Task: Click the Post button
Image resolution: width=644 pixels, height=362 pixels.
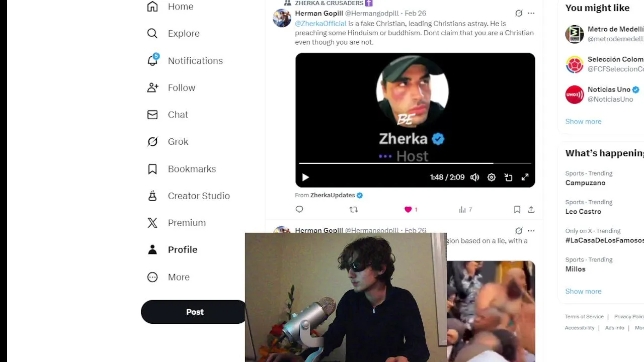Action: [195, 312]
